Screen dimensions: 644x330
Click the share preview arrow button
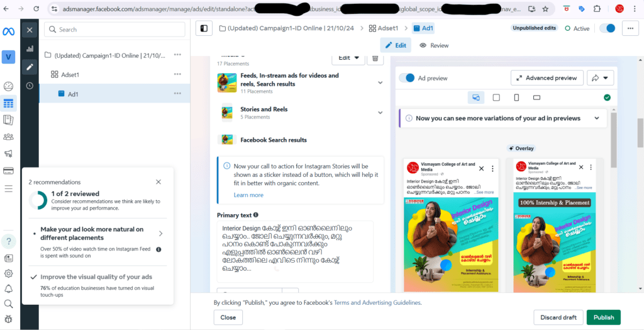click(x=600, y=77)
